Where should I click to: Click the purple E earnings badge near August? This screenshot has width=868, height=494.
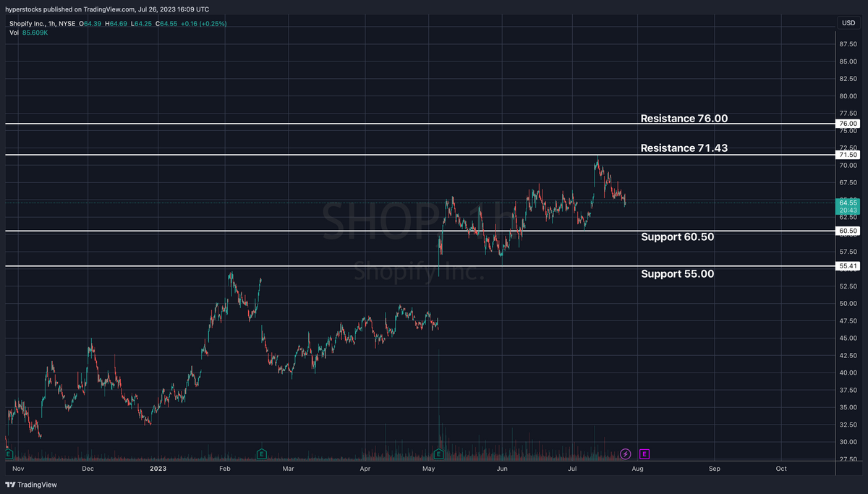click(644, 454)
